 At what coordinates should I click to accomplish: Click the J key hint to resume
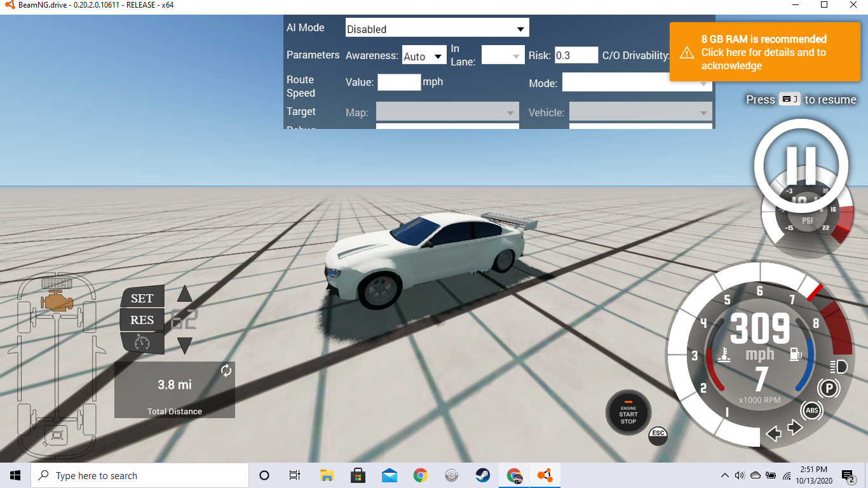pyautogui.click(x=789, y=99)
